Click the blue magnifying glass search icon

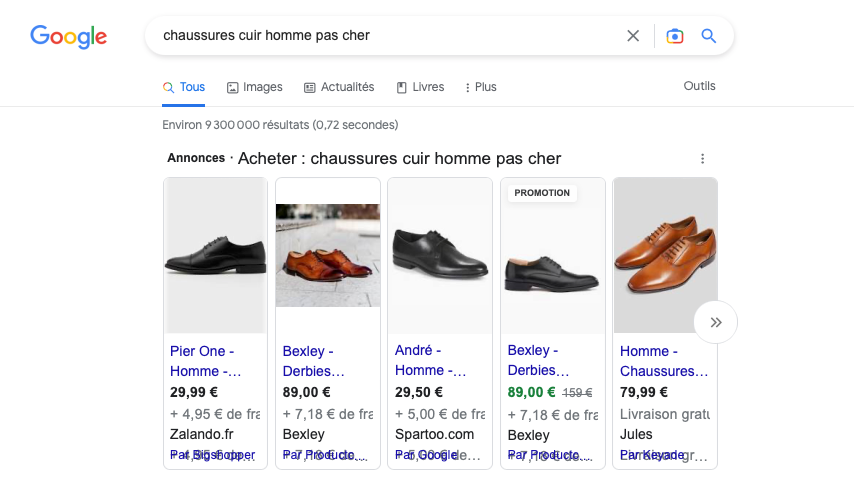pos(709,36)
